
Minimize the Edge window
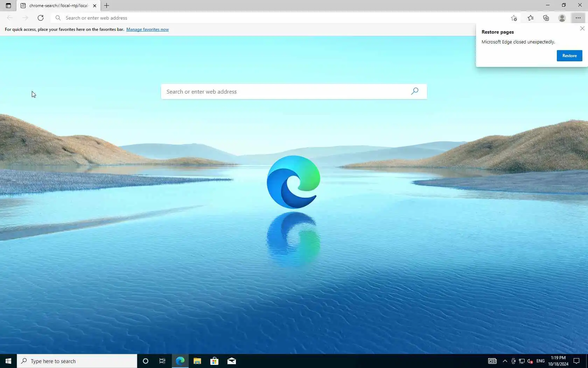point(548,5)
